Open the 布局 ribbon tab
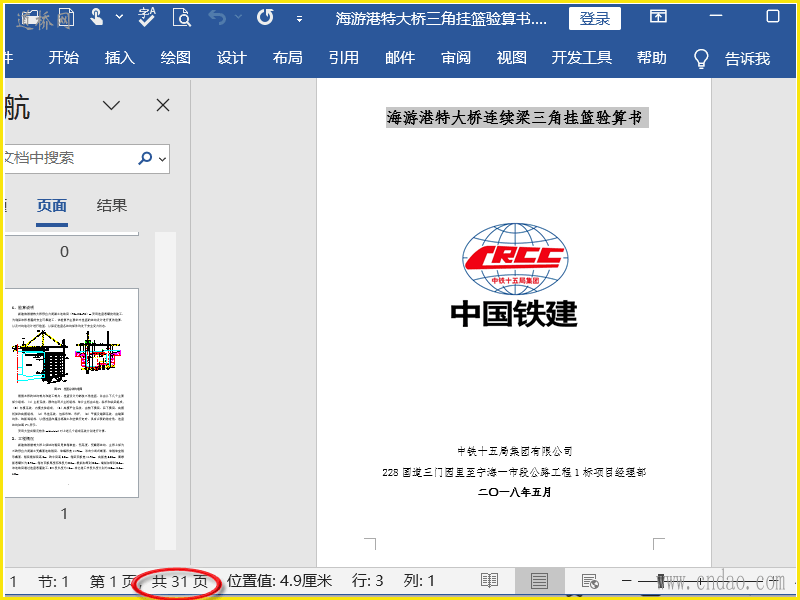800x600 pixels. pyautogui.click(x=288, y=58)
